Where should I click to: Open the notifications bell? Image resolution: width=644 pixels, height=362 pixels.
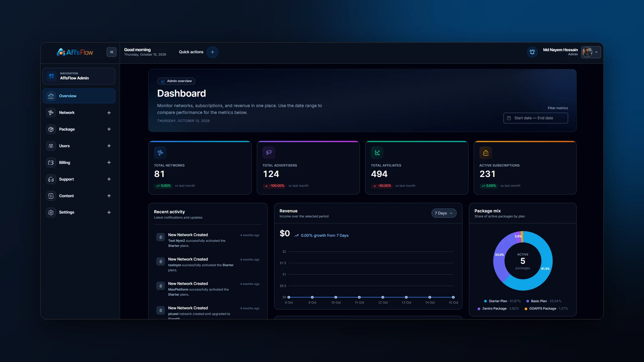coord(532,52)
